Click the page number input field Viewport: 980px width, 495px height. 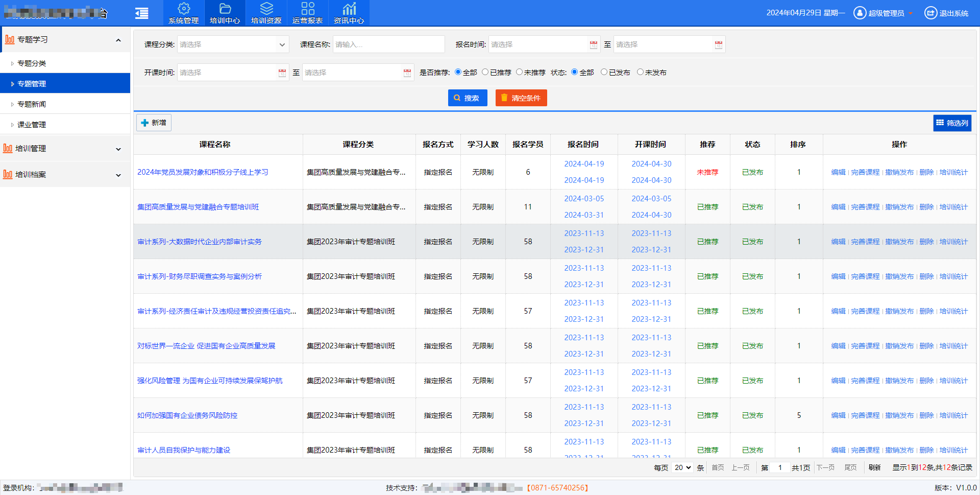click(x=780, y=467)
